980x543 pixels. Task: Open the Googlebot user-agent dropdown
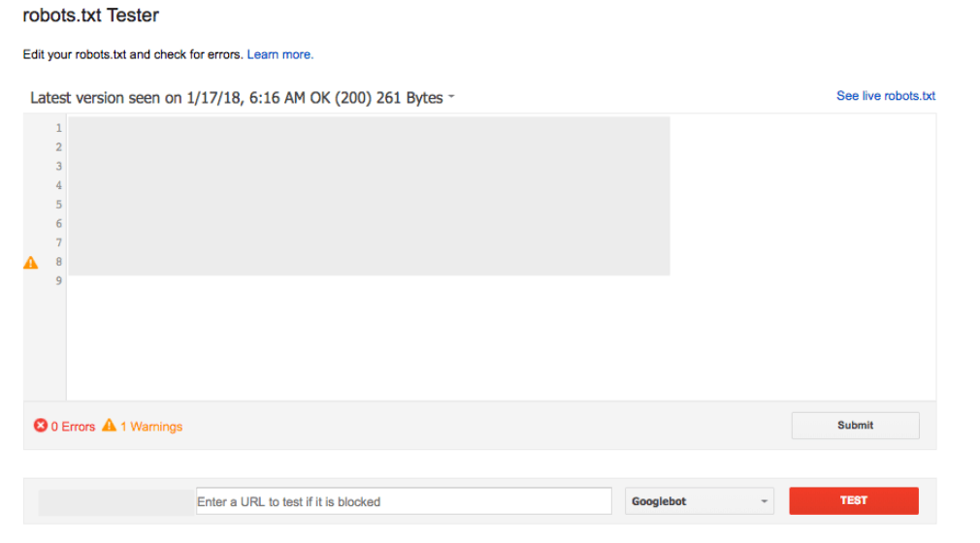(x=700, y=501)
